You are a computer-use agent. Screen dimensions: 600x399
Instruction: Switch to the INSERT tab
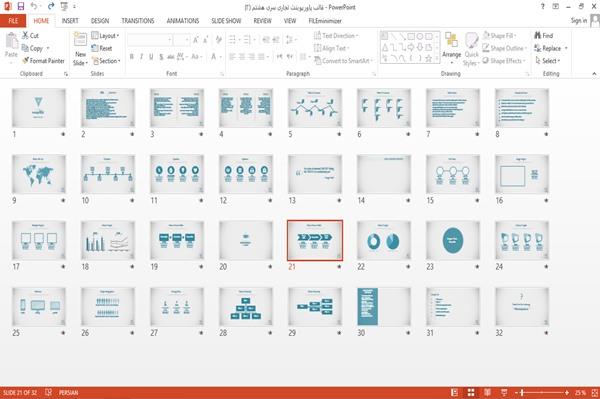click(70, 21)
